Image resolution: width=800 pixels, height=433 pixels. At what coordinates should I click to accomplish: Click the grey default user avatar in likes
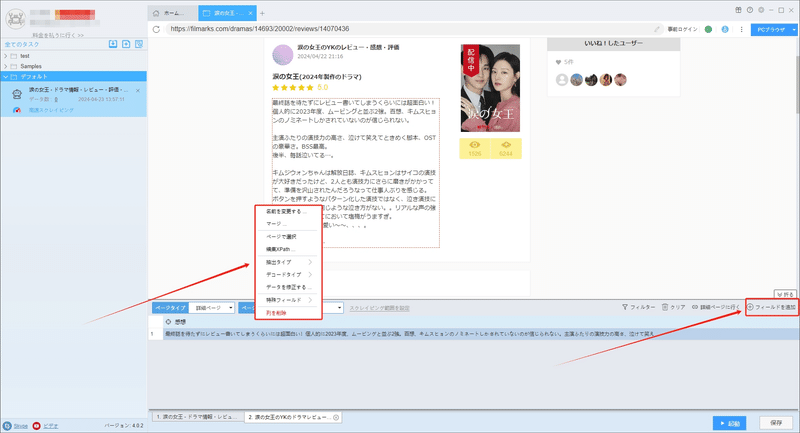562,80
